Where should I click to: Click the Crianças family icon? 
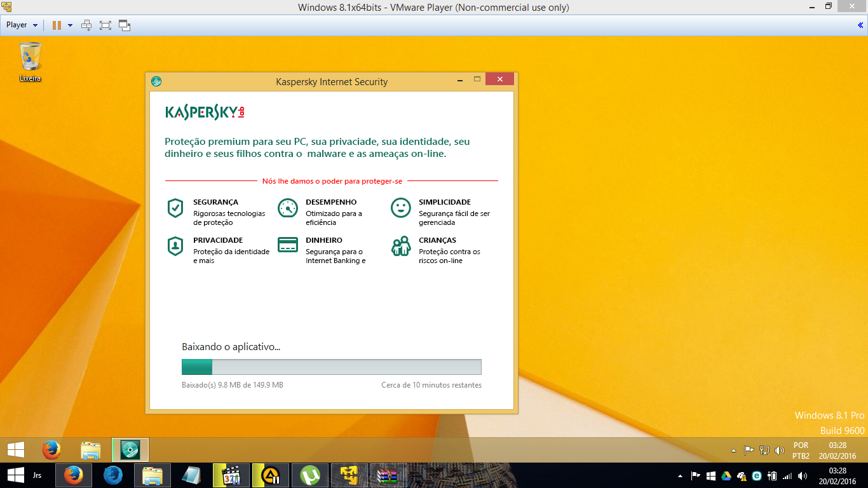(400, 246)
